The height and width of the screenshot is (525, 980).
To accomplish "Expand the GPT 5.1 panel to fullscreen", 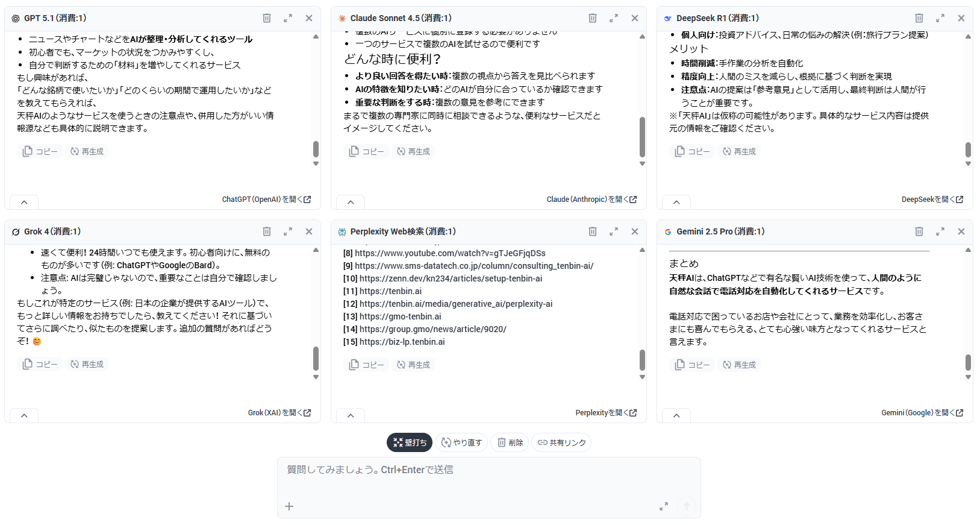I will coord(288,18).
